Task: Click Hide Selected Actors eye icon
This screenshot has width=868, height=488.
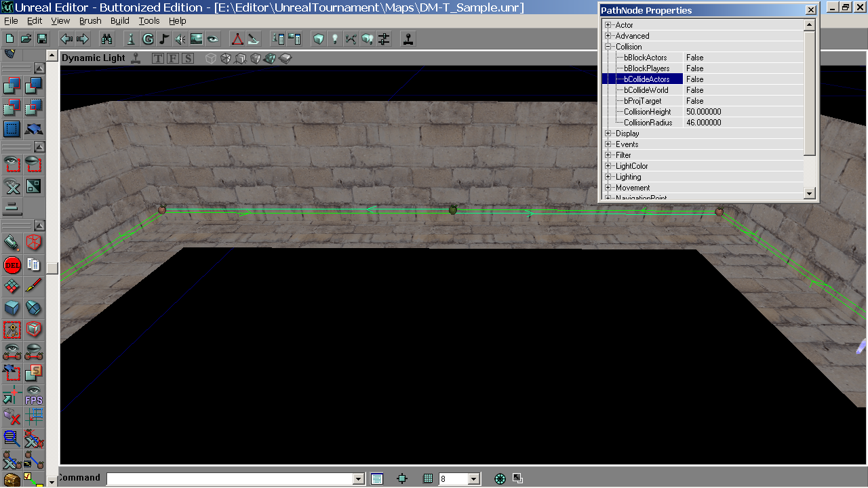Action: click(x=33, y=163)
